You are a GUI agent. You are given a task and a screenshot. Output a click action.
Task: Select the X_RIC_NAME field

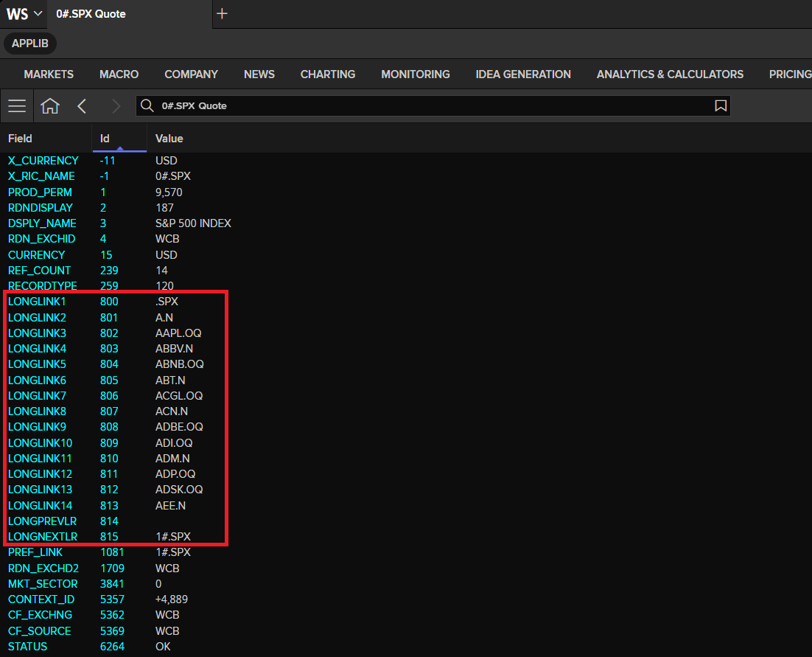41,176
